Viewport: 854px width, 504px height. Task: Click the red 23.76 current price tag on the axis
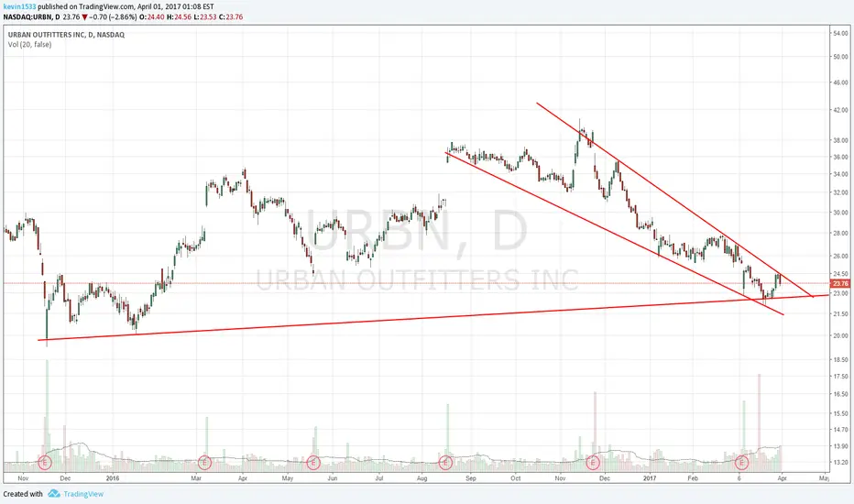point(840,283)
